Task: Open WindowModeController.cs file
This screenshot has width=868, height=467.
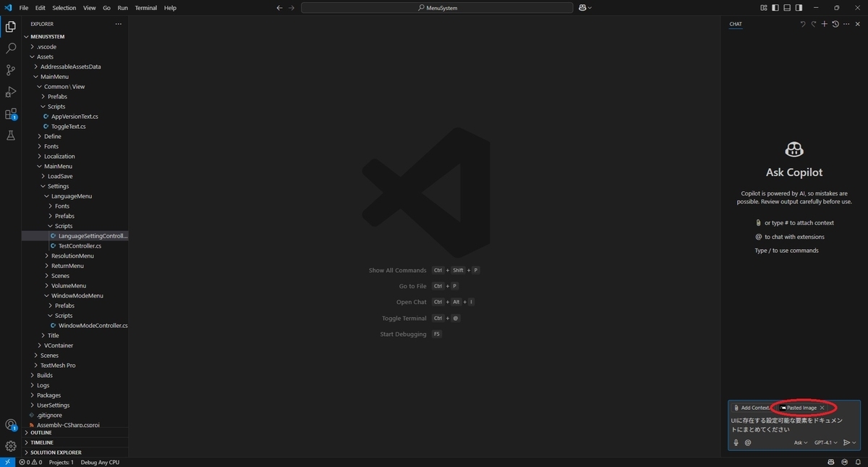Action: 75,326
